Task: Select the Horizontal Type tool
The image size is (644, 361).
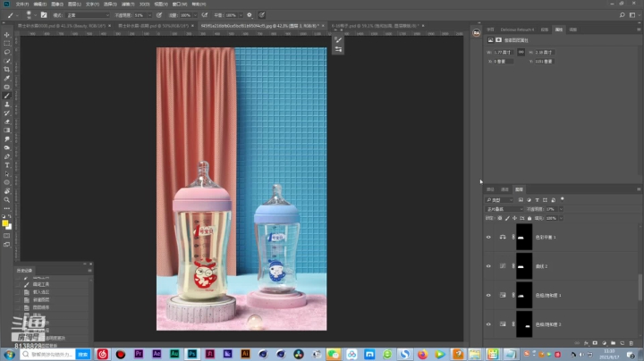Action: [x=7, y=165]
